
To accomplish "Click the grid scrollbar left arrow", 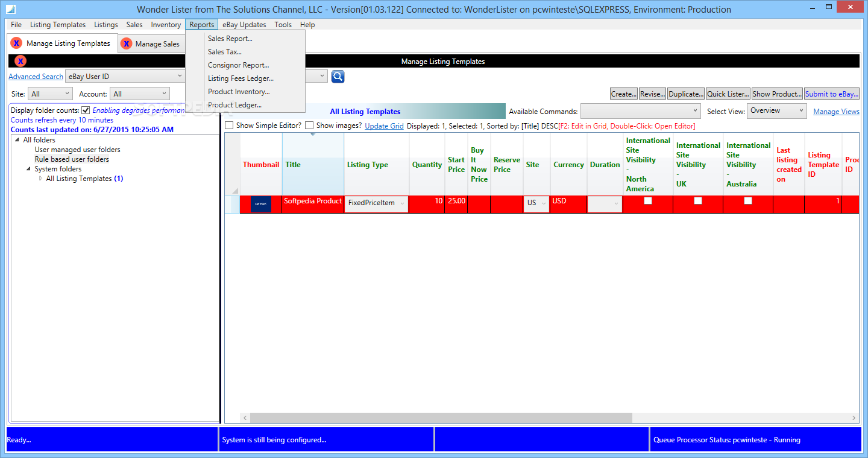I will tap(245, 418).
